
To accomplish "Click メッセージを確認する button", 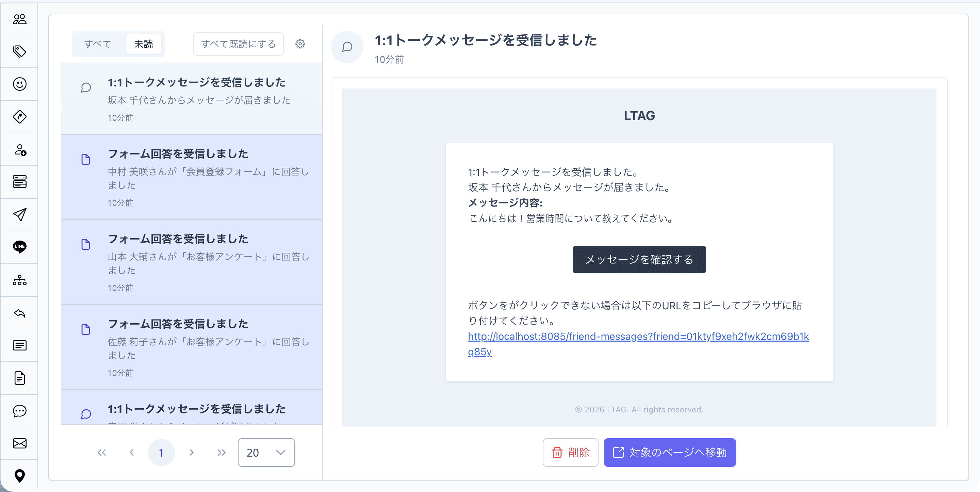I will tap(639, 260).
